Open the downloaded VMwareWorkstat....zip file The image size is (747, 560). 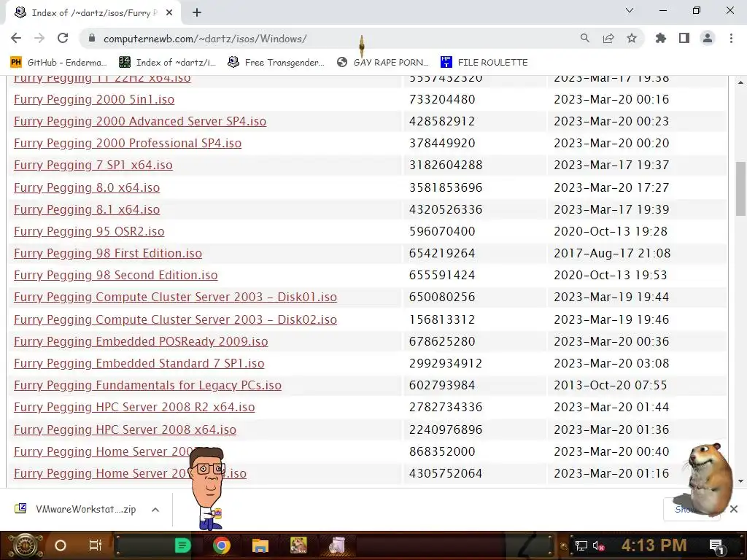[76, 509]
